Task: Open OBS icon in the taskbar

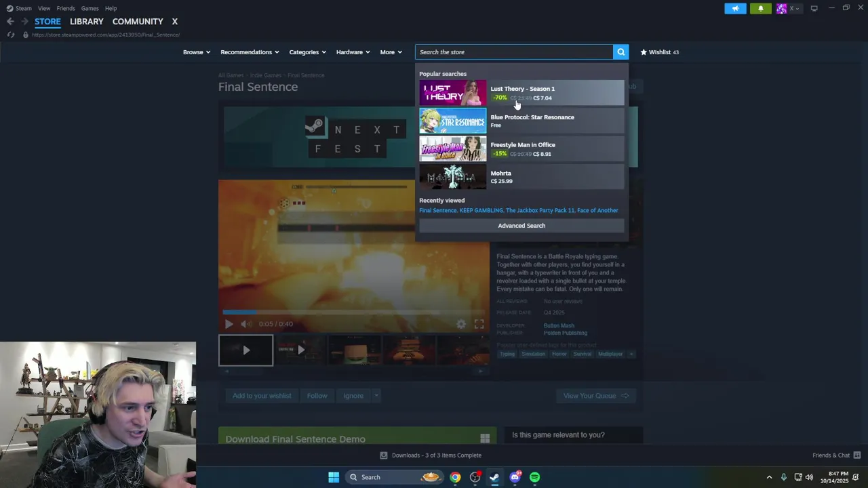Action: tap(475, 477)
